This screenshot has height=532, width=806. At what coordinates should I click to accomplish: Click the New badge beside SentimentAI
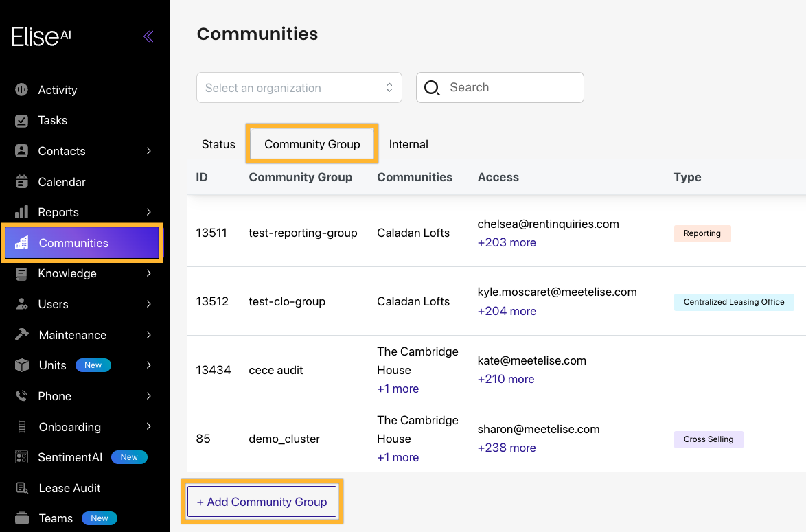(x=129, y=457)
